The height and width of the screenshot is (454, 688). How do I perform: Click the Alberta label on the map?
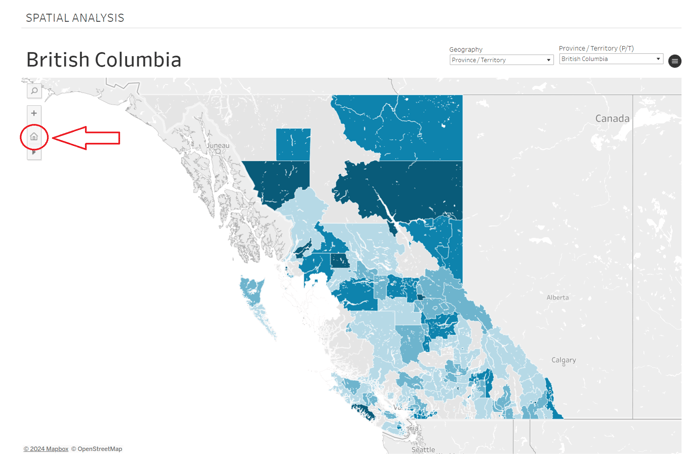click(x=557, y=297)
